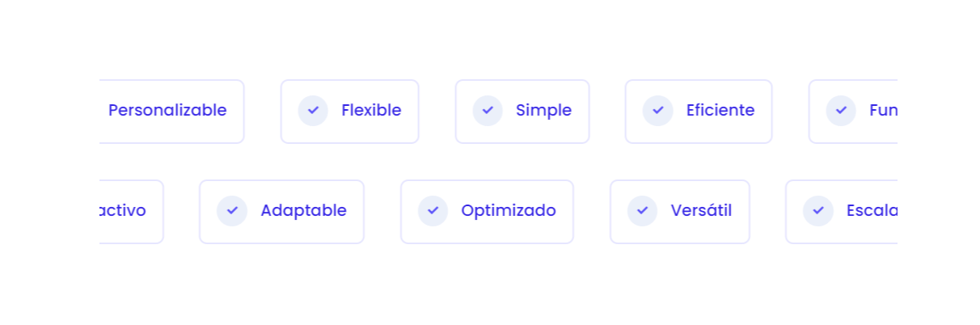Click the partially visible Fun text
The height and width of the screenshot is (325, 980).
click(x=883, y=111)
